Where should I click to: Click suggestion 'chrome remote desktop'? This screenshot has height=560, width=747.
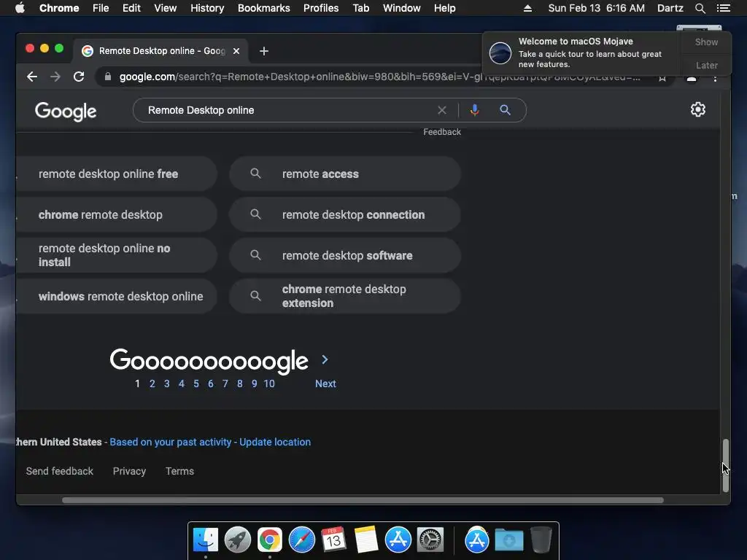116,215
